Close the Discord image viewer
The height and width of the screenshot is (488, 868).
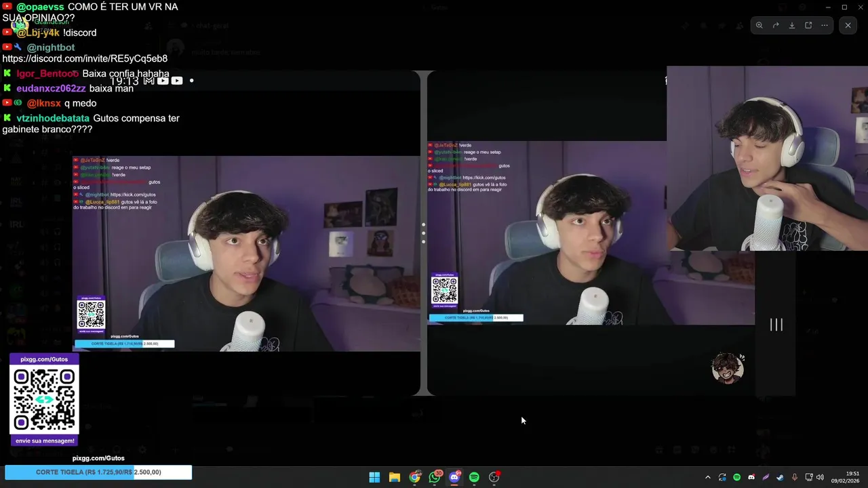[x=848, y=25]
